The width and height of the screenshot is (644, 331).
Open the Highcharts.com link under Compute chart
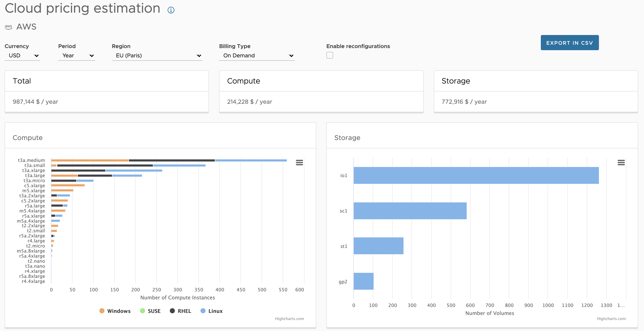tap(289, 319)
